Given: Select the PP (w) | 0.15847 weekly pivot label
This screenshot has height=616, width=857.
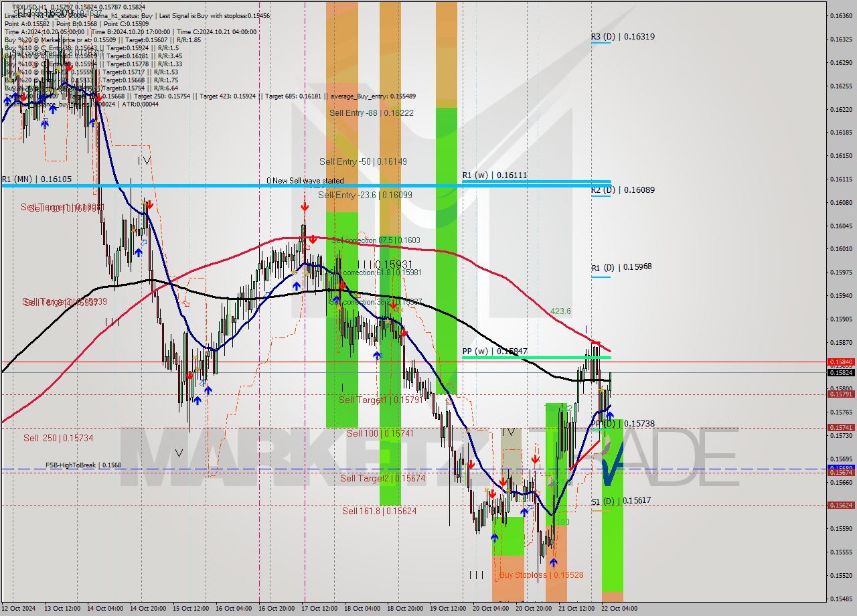Looking at the screenshot, I should pos(495,351).
